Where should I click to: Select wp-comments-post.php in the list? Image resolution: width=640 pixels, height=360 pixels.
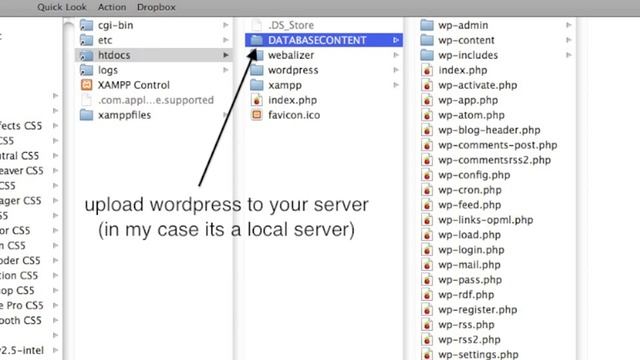pyautogui.click(x=498, y=145)
